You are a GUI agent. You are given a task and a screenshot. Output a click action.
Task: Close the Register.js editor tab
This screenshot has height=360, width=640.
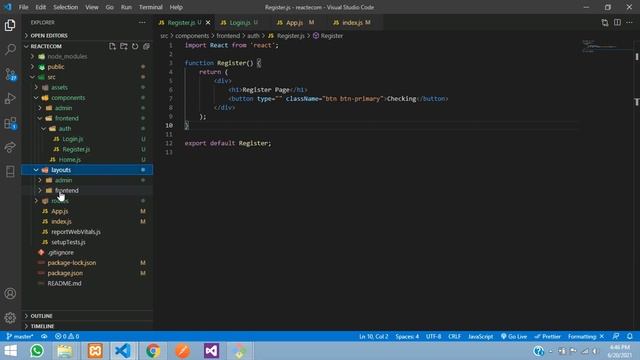[x=208, y=22]
